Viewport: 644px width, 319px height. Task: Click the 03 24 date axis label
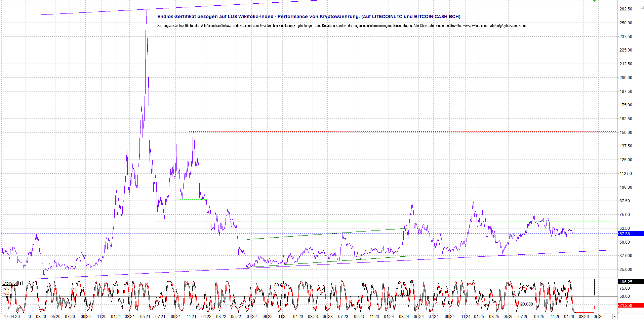pyautogui.click(x=404, y=316)
